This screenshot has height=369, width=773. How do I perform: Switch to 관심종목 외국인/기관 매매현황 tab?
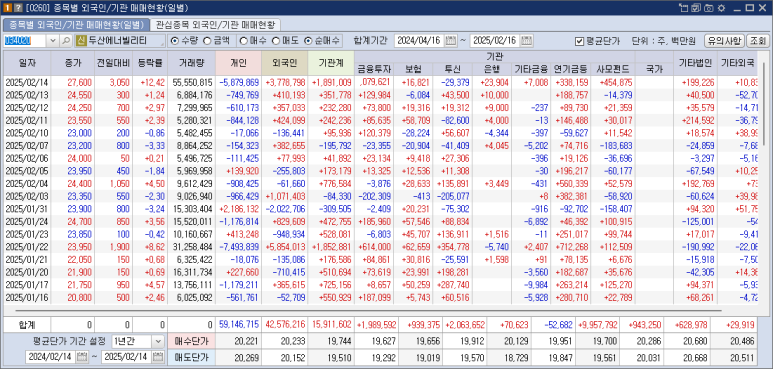click(x=215, y=25)
